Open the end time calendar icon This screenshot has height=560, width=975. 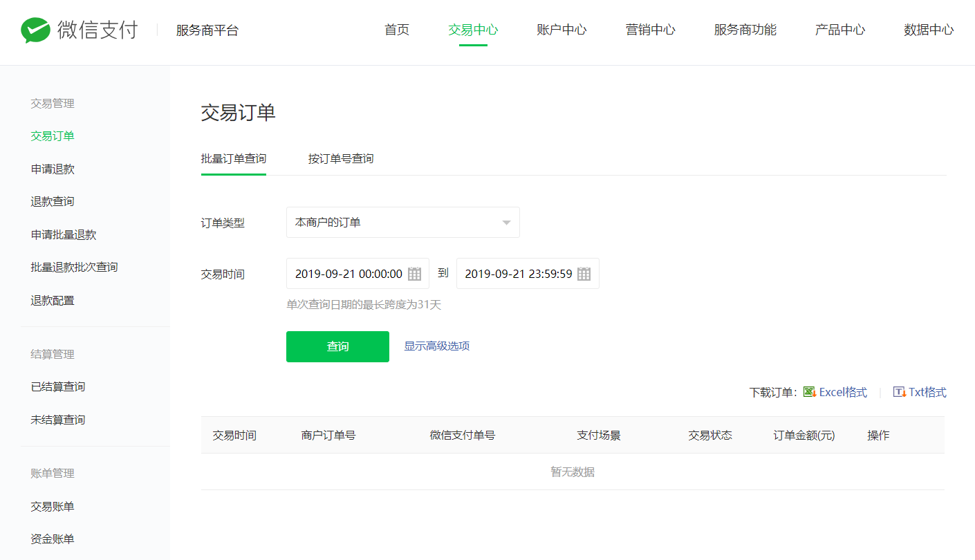(584, 274)
